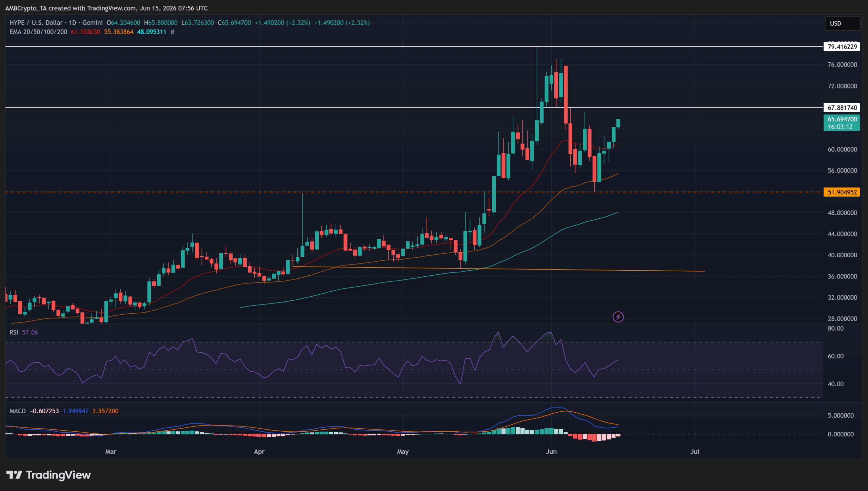Click the 28.000000 price axis label
The image size is (868, 491).
(x=842, y=319)
